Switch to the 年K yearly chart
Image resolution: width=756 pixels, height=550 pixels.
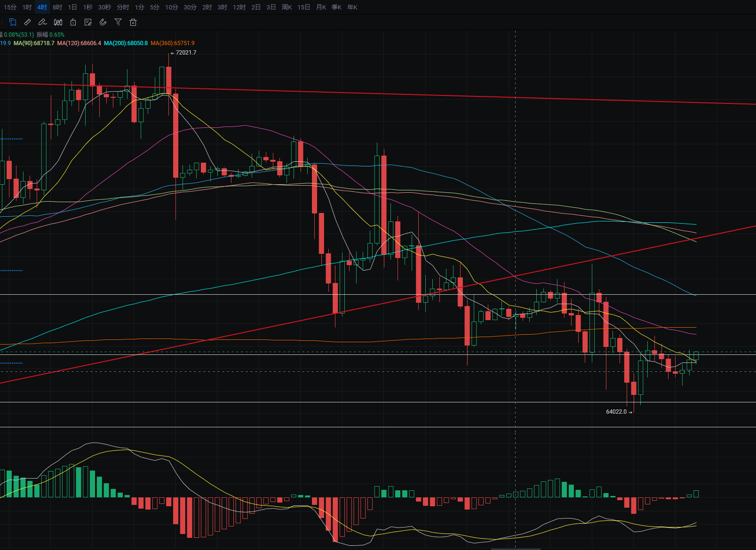point(352,7)
